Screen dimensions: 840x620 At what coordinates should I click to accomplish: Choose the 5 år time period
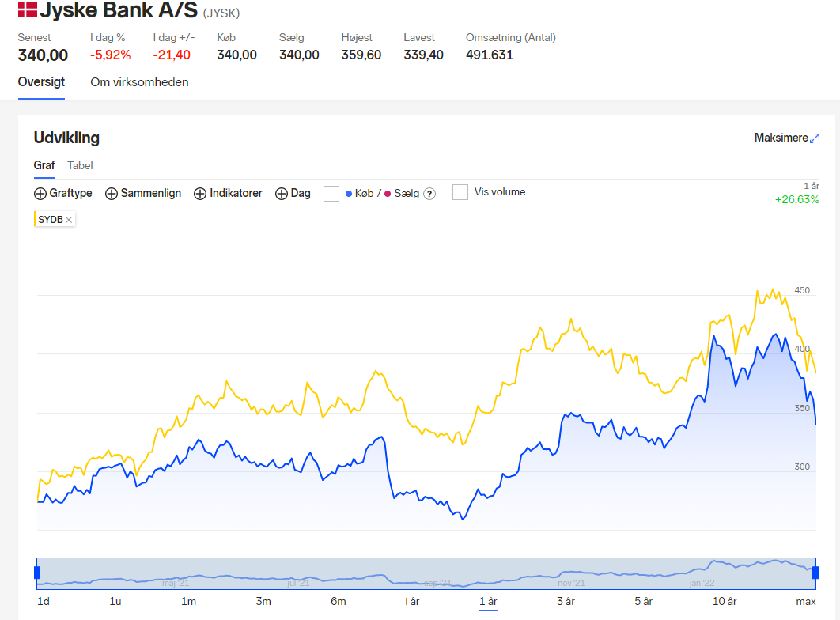coord(643,601)
